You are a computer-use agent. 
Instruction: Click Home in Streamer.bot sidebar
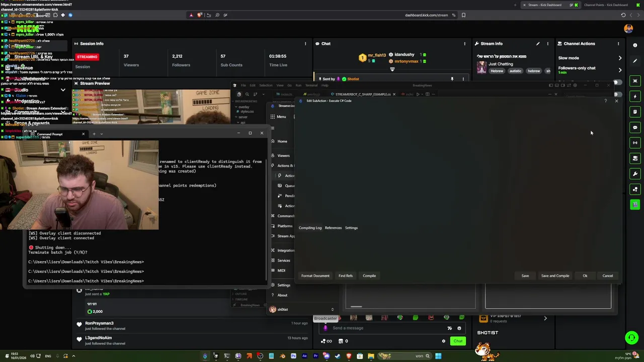coord(282,141)
